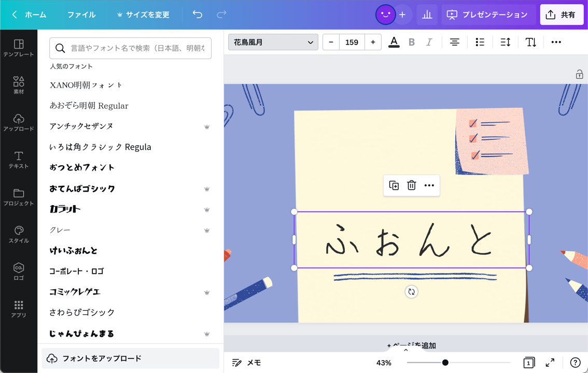Toggle the page lock icon
This screenshot has height=373, width=588.
coord(579,74)
